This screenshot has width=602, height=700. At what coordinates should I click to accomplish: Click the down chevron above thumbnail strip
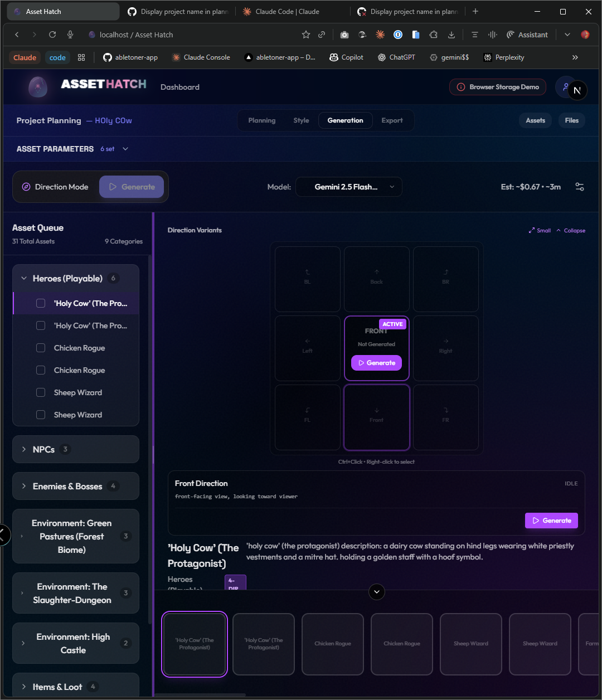click(377, 592)
